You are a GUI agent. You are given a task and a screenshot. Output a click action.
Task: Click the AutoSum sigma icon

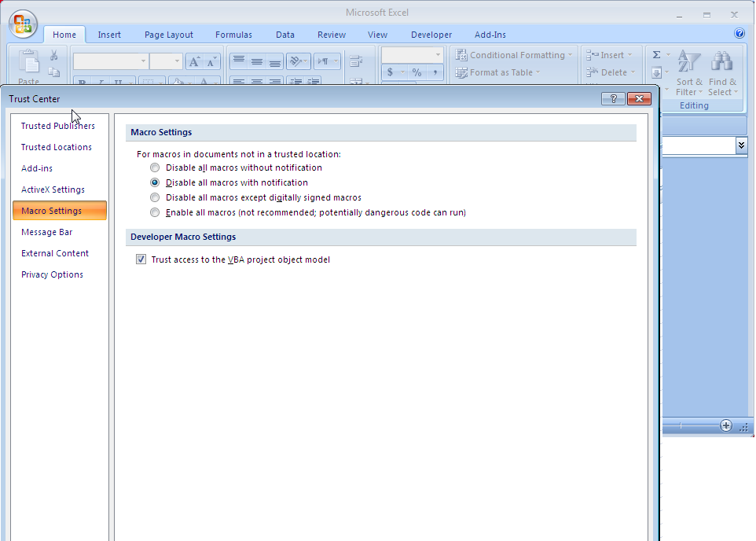tap(657, 54)
